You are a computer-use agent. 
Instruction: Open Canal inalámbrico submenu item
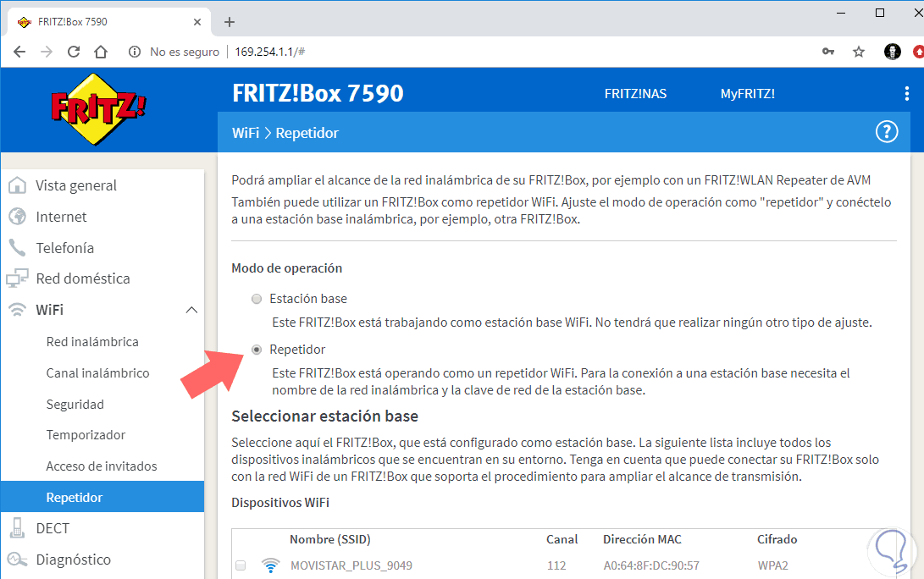click(x=98, y=372)
